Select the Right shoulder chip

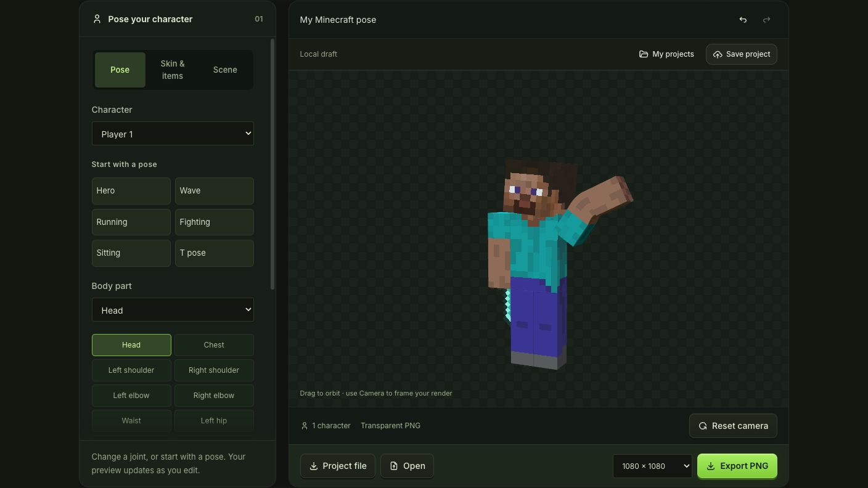pyautogui.click(x=214, y=370)
